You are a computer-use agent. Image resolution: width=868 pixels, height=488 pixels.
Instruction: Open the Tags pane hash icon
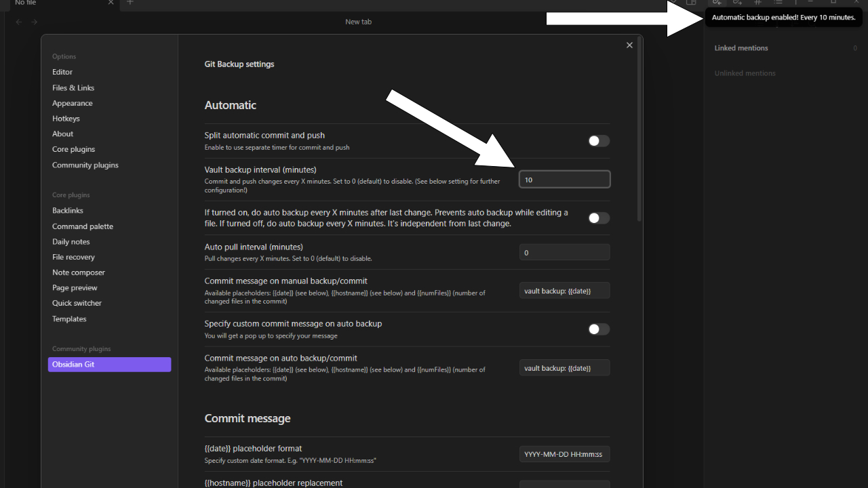point(758,3)
